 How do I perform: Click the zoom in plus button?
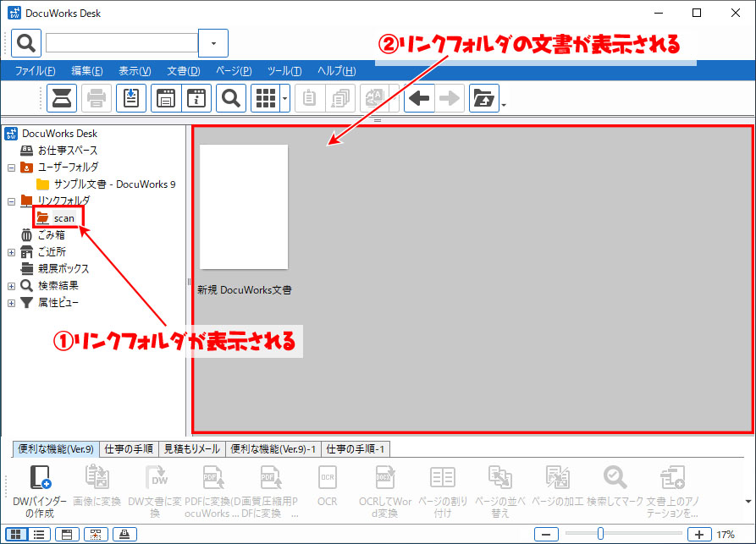tap(699, 534)
